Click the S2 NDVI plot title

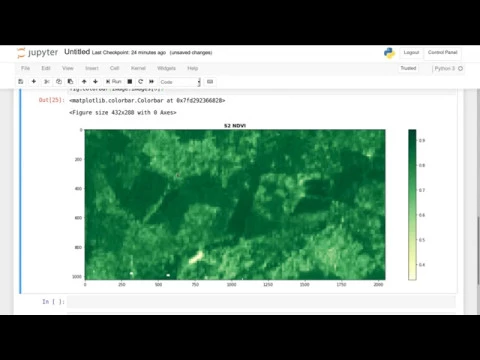[235, 126]
